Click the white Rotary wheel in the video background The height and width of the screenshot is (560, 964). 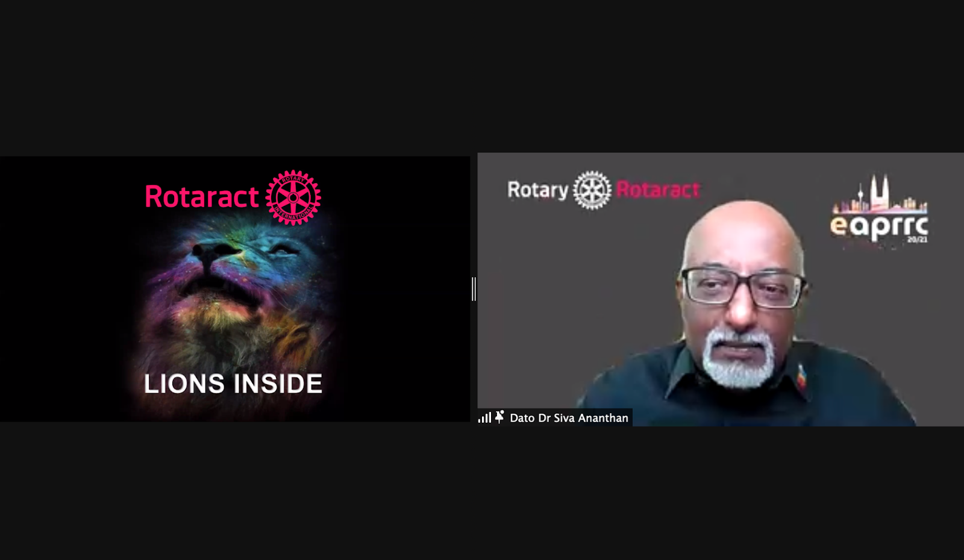592,190
